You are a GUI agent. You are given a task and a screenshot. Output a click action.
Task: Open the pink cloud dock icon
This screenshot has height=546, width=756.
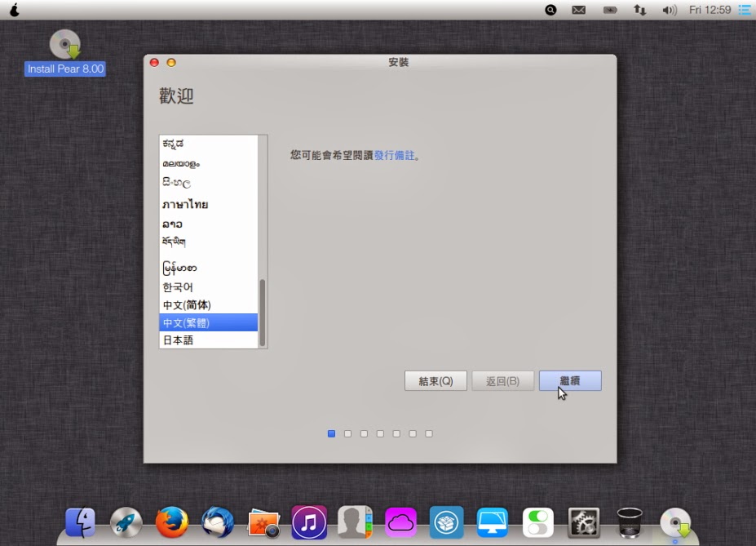tap(400, 522)
